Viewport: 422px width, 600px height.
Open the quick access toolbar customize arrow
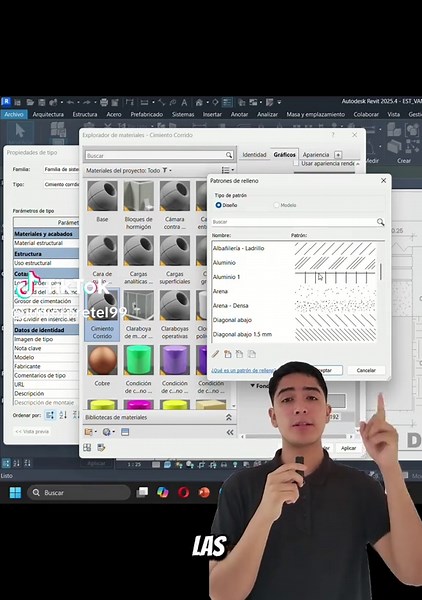[x=279, y=103]
